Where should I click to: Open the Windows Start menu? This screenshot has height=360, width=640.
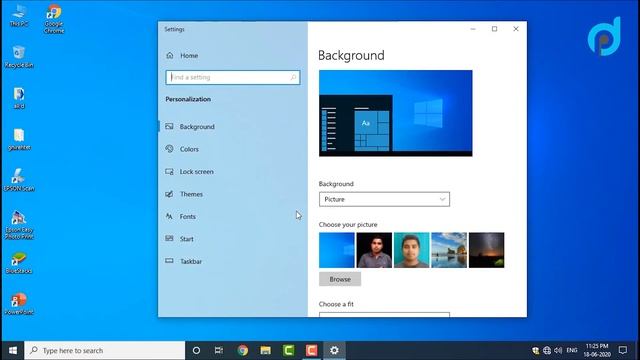pyautogui.click(x=13, y=350)
